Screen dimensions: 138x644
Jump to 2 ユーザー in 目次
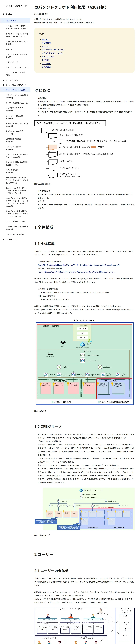click(46, 46)
